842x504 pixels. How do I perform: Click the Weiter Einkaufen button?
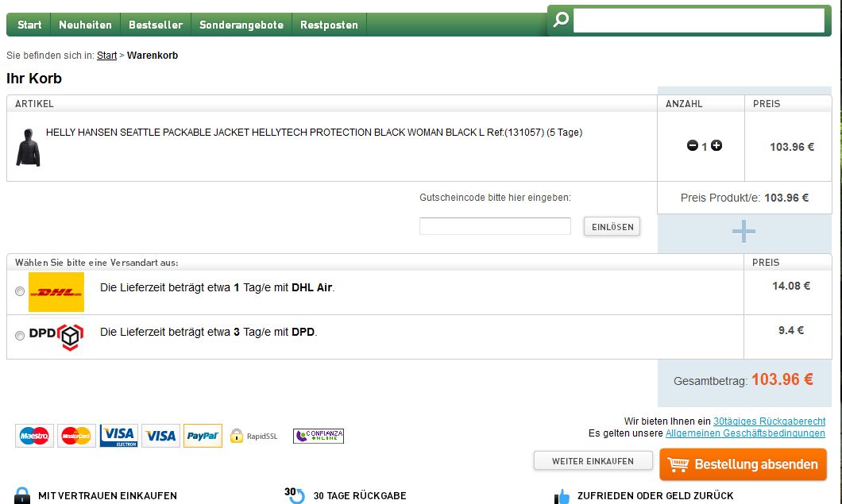point(593,461)
